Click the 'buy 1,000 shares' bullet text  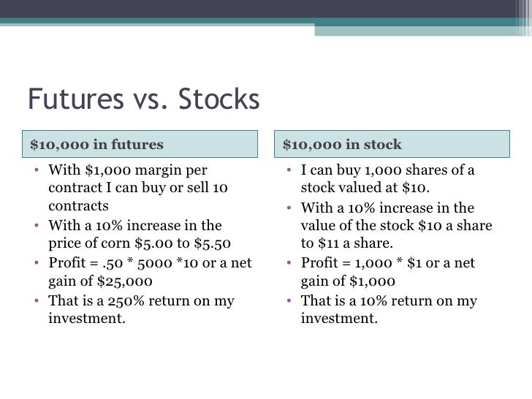387,178
